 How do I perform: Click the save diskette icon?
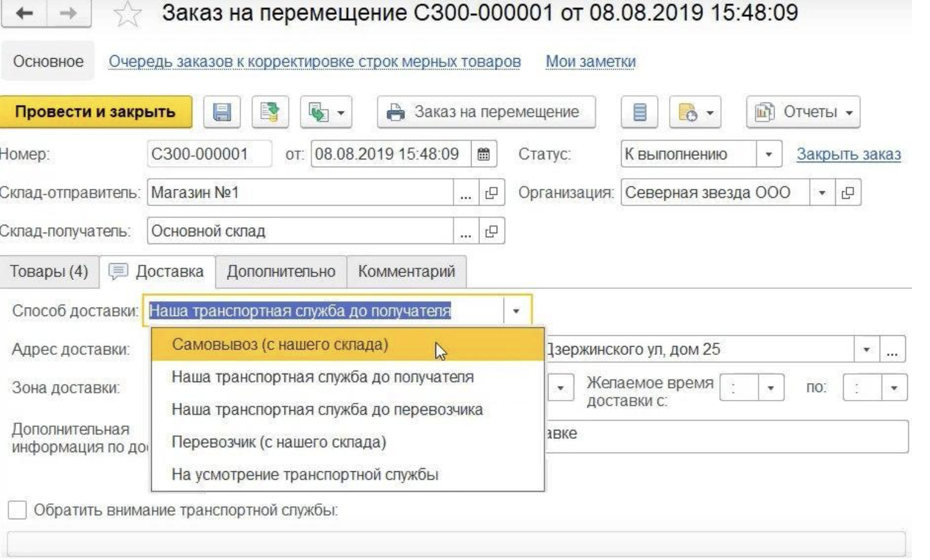pos(221,112)
